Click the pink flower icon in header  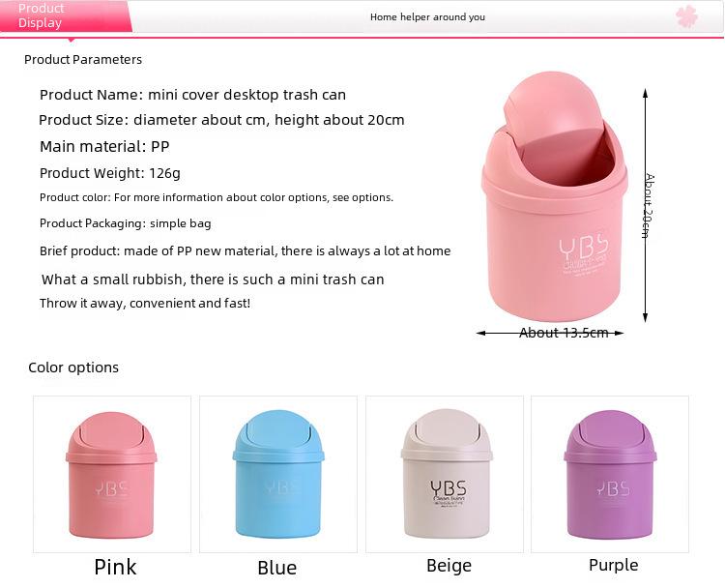686,16
